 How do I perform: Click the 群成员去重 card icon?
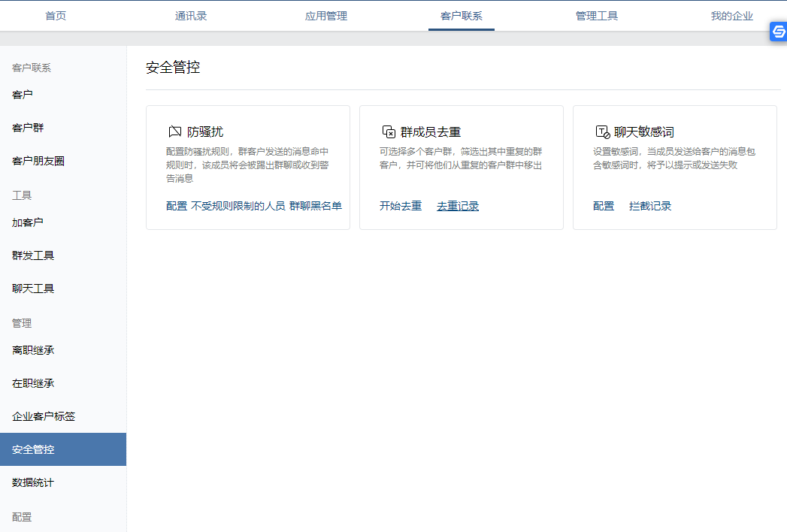tap(389, 131)
